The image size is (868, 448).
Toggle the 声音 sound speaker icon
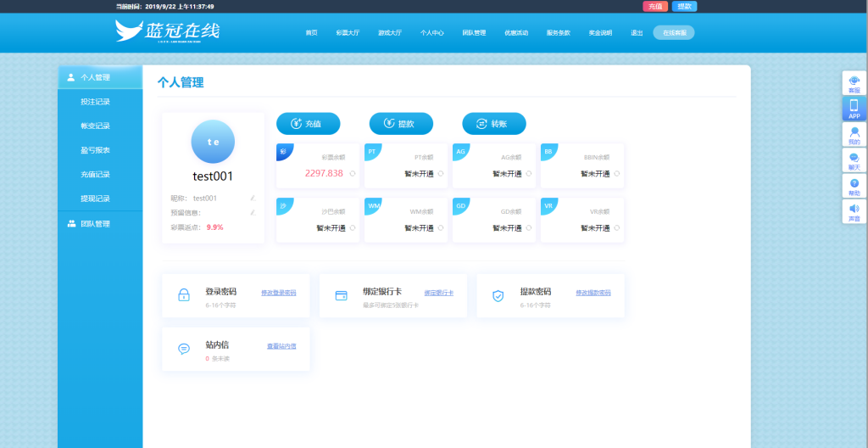click(854, 211)
